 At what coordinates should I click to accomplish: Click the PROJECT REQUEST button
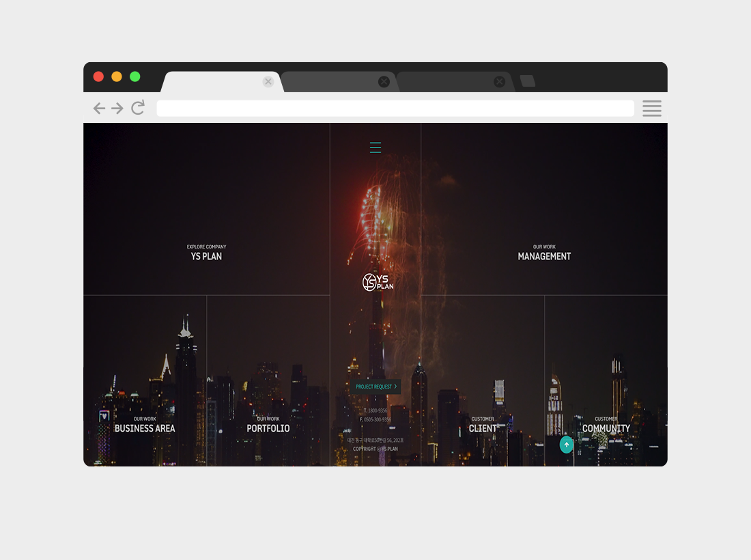(376, 387)
